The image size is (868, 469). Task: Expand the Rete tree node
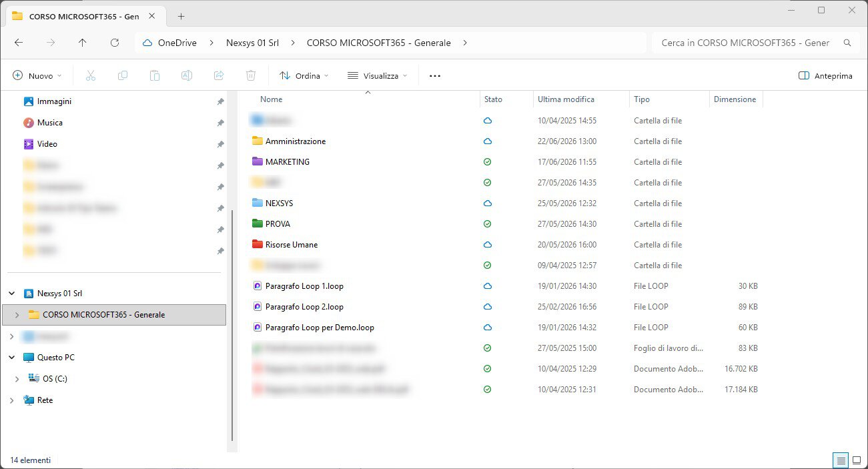(x=12, y=400)
